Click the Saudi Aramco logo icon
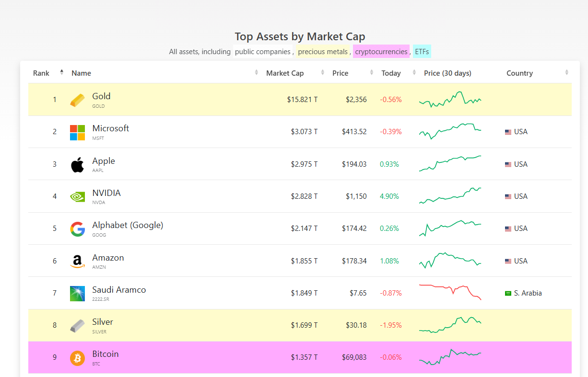Image resolution: width=588 pixels, height=377 pixels. [x=77, y=293]
